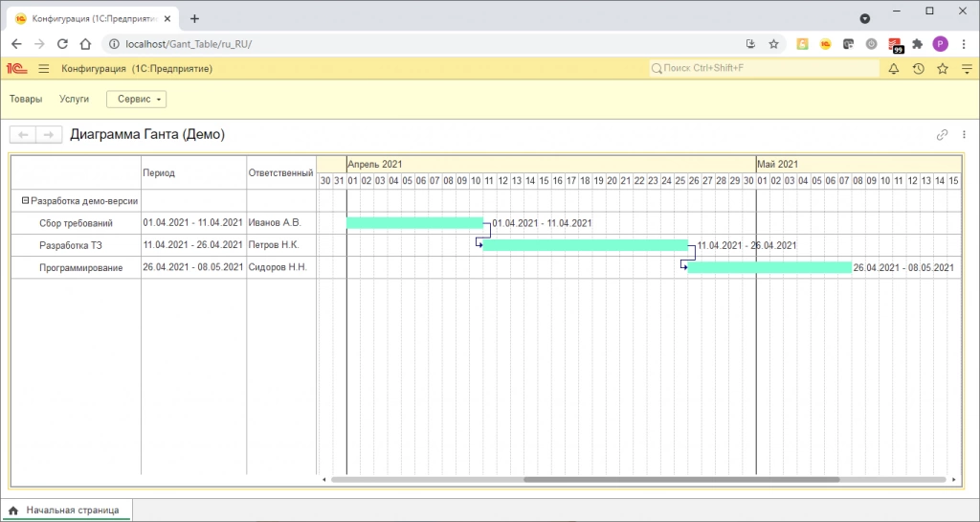Click the home icon on Начальная страница tab
Screen dimensions: 980x522
(x=13, y=511)
